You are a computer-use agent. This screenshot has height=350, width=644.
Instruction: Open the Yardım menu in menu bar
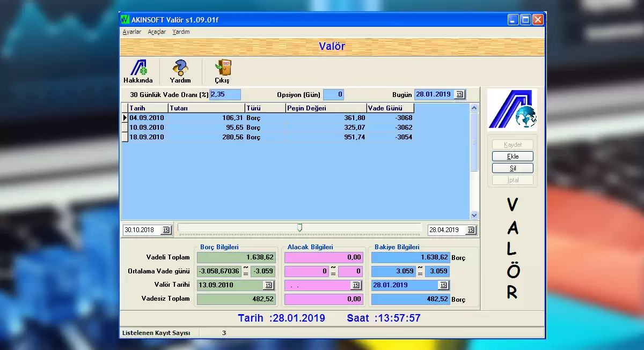181,32
